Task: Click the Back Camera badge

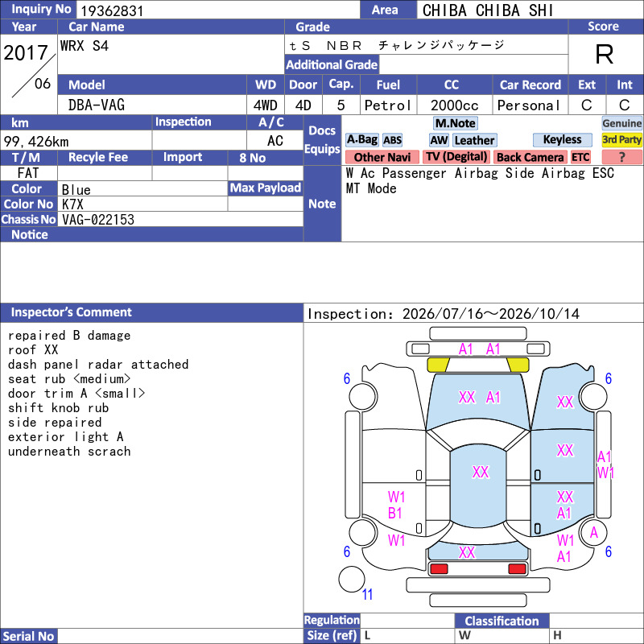Action: (530, 157)
